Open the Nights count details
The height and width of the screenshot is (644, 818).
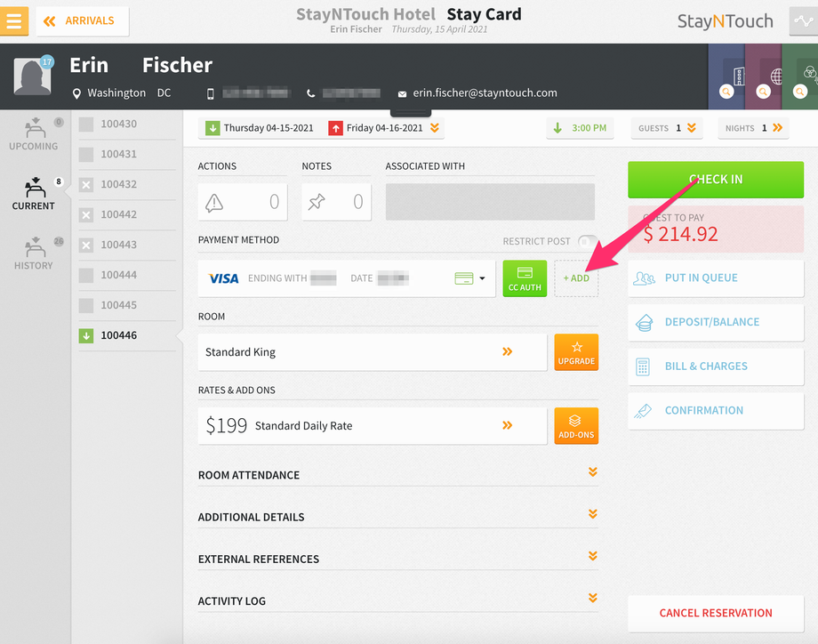point(753,128)
